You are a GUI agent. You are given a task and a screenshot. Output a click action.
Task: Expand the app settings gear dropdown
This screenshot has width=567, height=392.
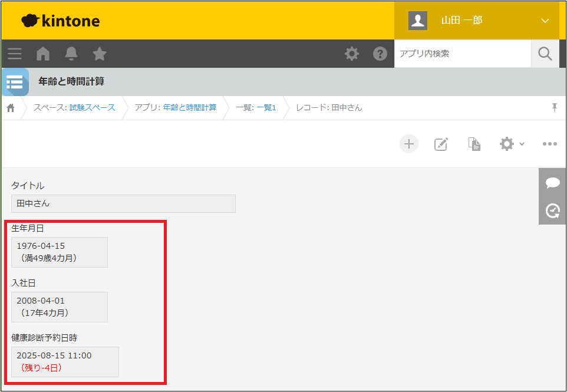coord(511,144)
